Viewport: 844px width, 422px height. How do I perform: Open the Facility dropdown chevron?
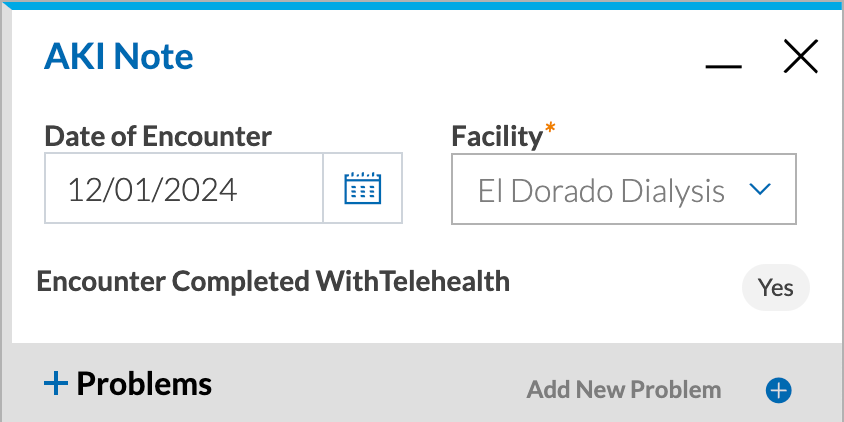point(760,189)
